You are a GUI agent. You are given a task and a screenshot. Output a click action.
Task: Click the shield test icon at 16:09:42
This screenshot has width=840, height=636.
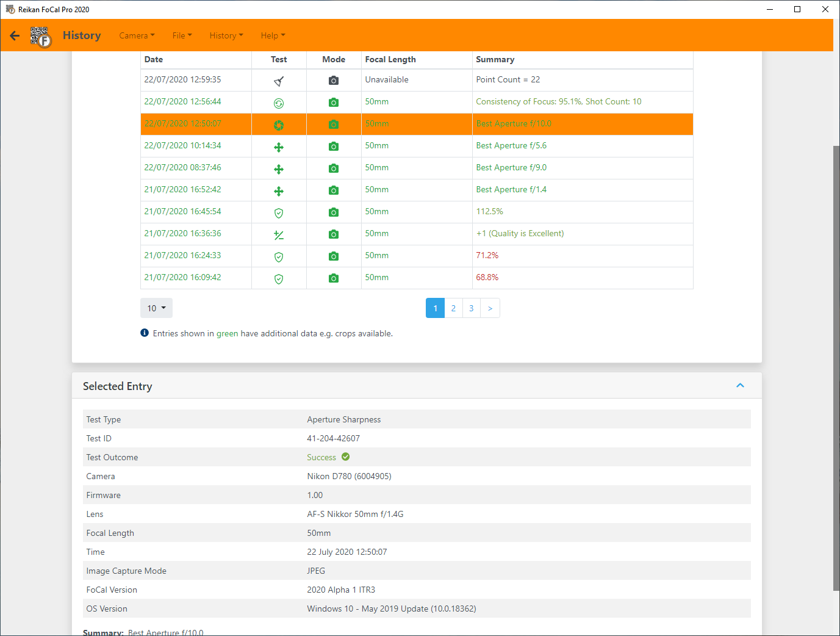[x=279, y=279]
